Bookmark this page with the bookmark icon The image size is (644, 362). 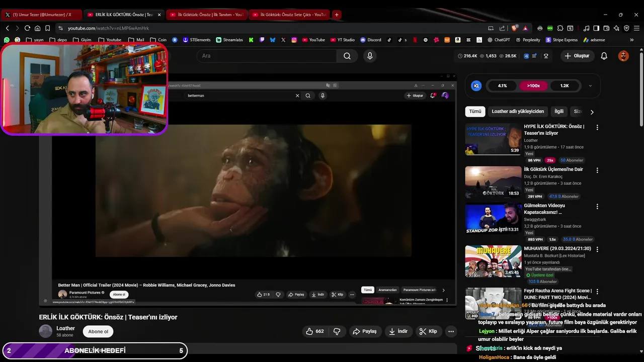(47, 28)
